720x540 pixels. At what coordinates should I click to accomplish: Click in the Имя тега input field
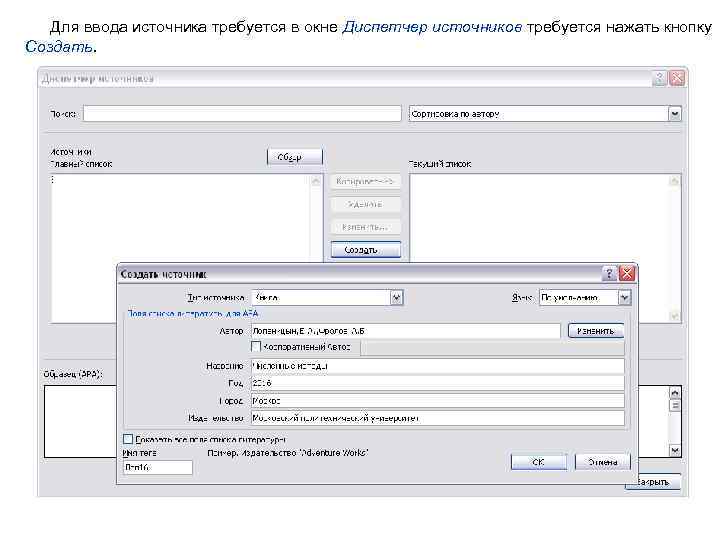(158, 467)
